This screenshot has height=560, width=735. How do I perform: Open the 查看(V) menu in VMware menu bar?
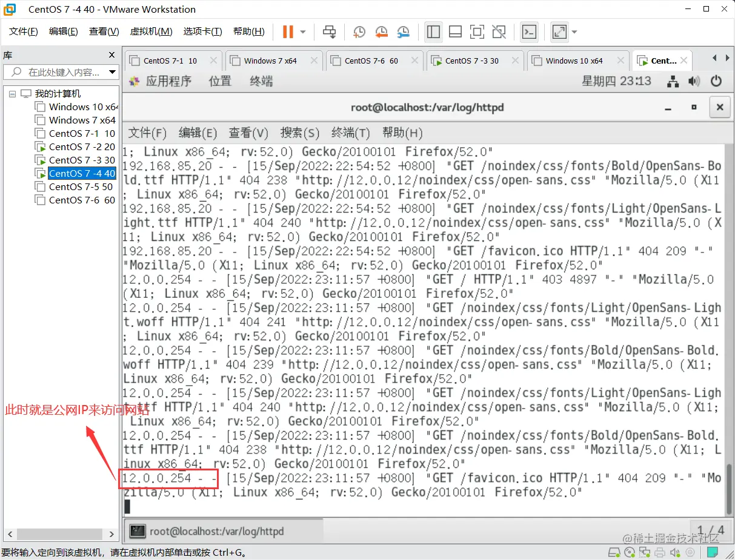(x=104, y=31)
